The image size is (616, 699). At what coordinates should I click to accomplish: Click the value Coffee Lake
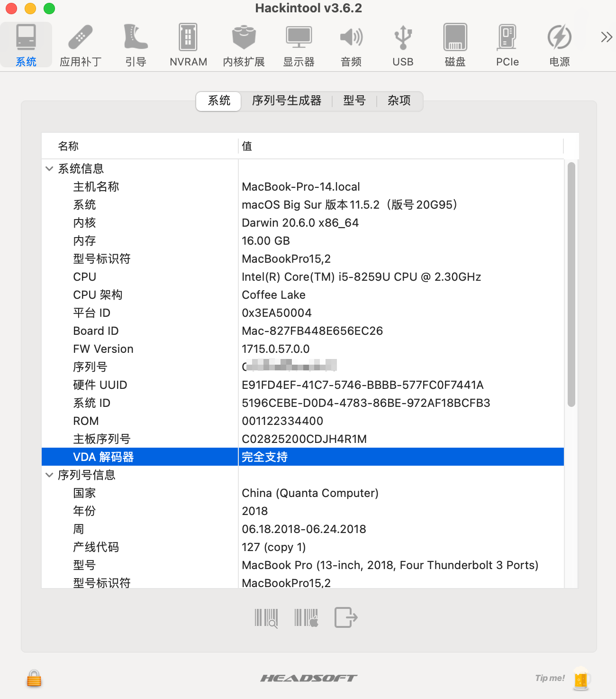pos(273,295)
